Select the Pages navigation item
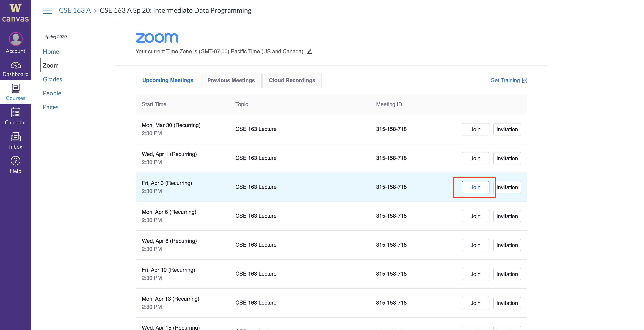This screenshot has height=330, width=644. tap(51, 107)
